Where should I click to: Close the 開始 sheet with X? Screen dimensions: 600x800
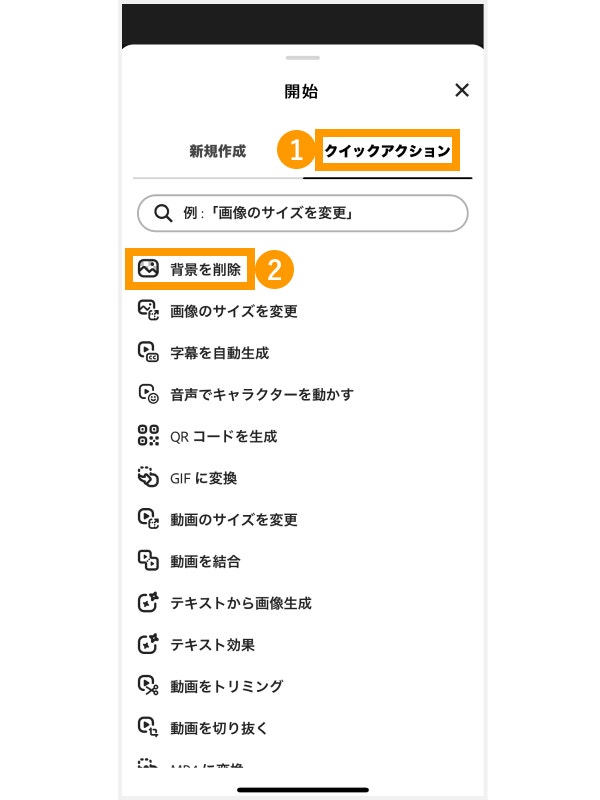462,90
